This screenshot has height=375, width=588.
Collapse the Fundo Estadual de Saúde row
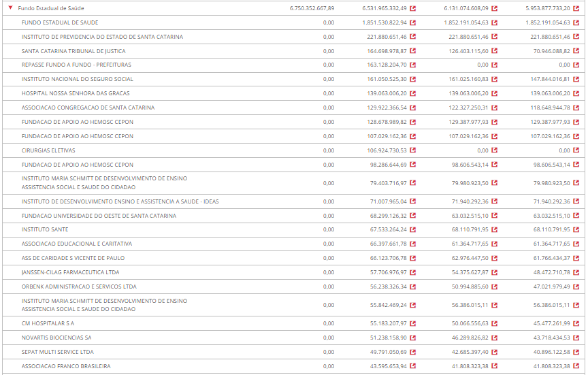pyautogui.click(x=11, y=8)
